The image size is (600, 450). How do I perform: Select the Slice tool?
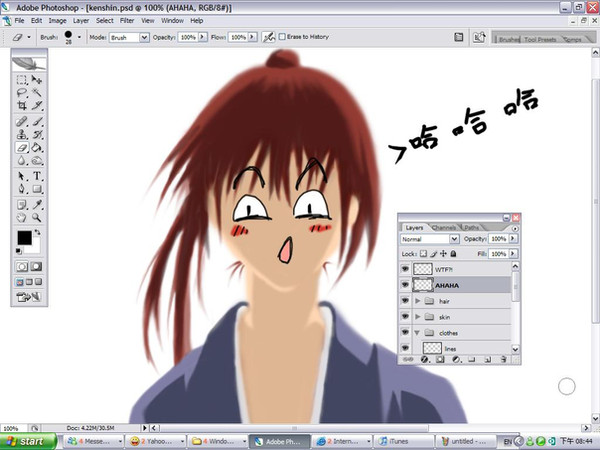tap(37, 105)
